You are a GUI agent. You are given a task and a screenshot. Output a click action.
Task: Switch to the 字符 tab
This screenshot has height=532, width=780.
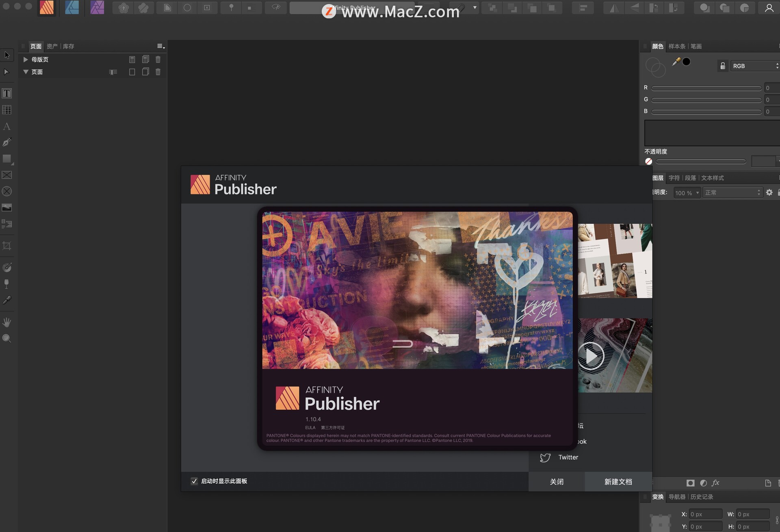pyautogui.click(x=674, y=178)
